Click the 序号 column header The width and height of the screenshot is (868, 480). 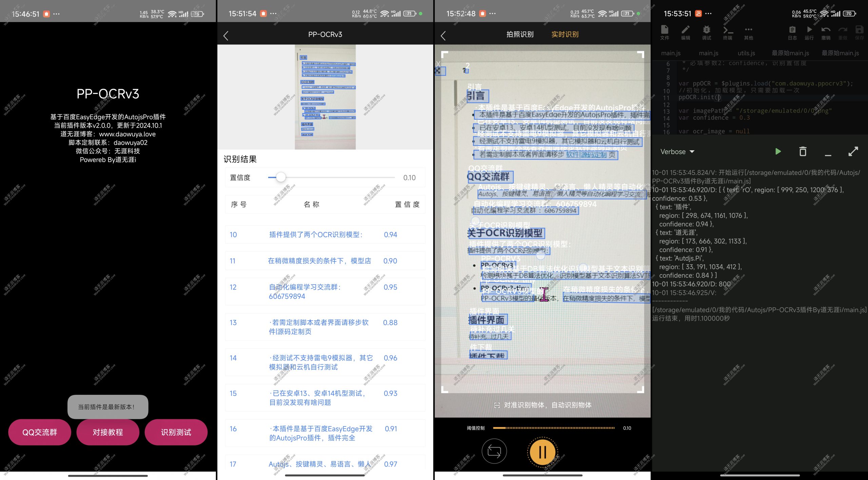[239, 204]
